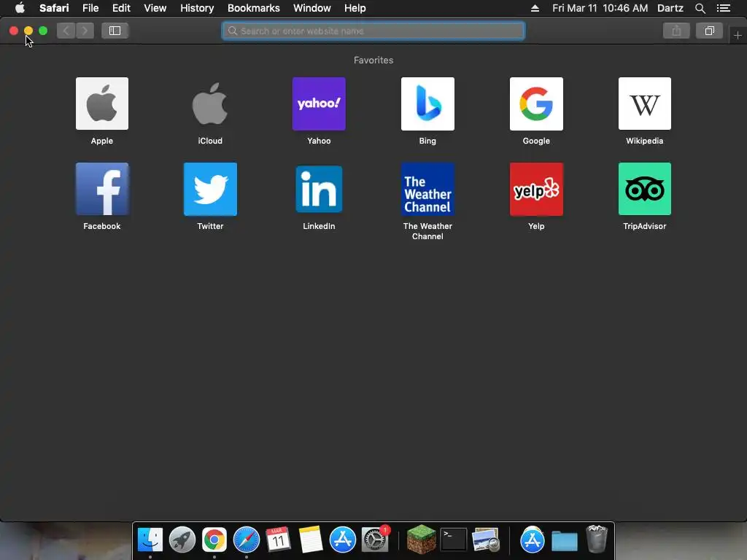Open the History menu
The width and height of the screenshot is (747, 560).
197,8
